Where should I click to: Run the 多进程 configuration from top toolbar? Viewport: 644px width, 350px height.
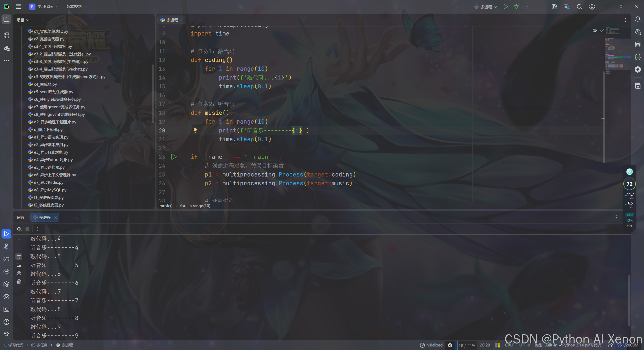coord(506,7)
